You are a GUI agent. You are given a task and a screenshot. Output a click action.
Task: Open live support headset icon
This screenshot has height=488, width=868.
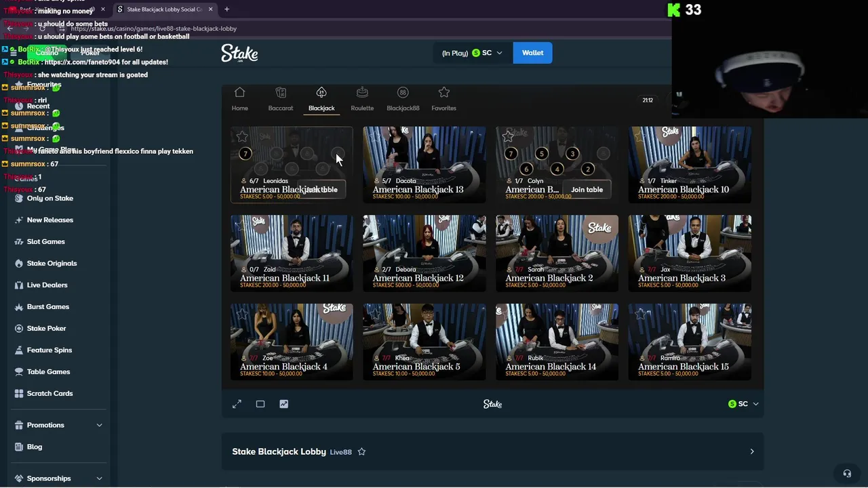point(846,473)
